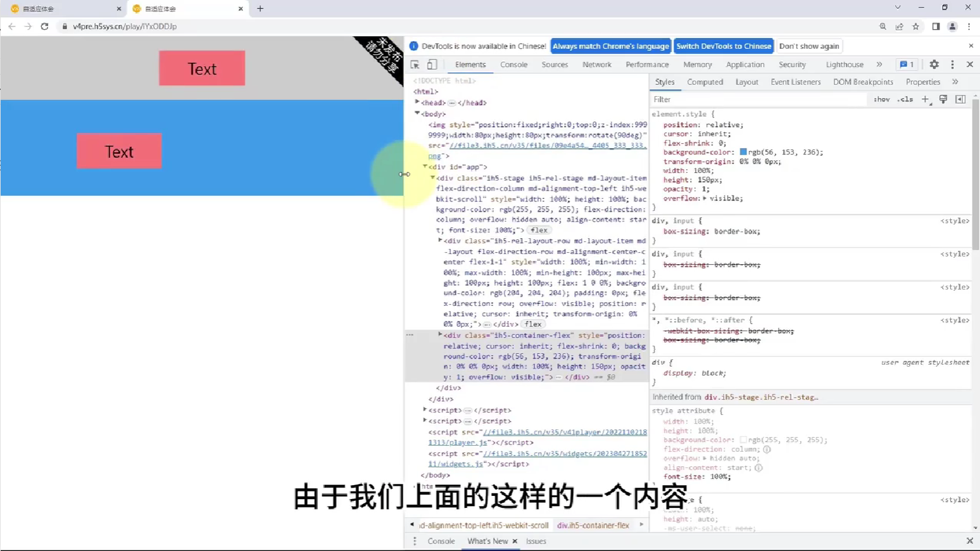Expand the ih5-rel-layout-row div node
The image size is (980, 551).
click(440, 240)
